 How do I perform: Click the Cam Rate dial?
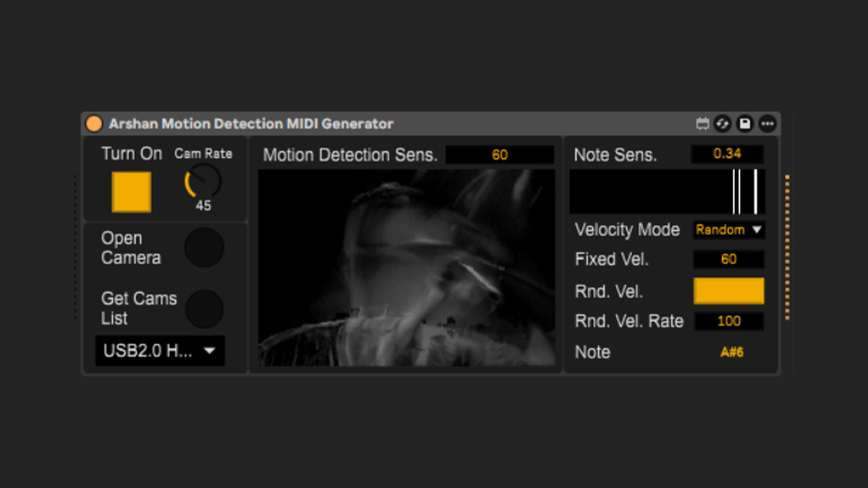click(203, 182)
